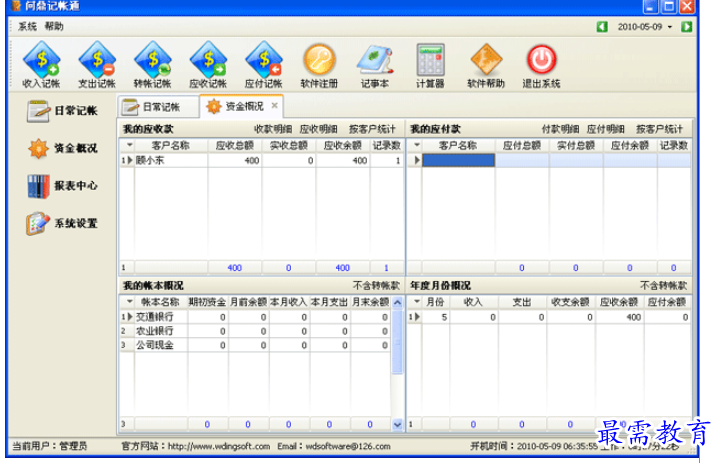
Task: Select the 公司现金 account row
Action: (255, 345)
